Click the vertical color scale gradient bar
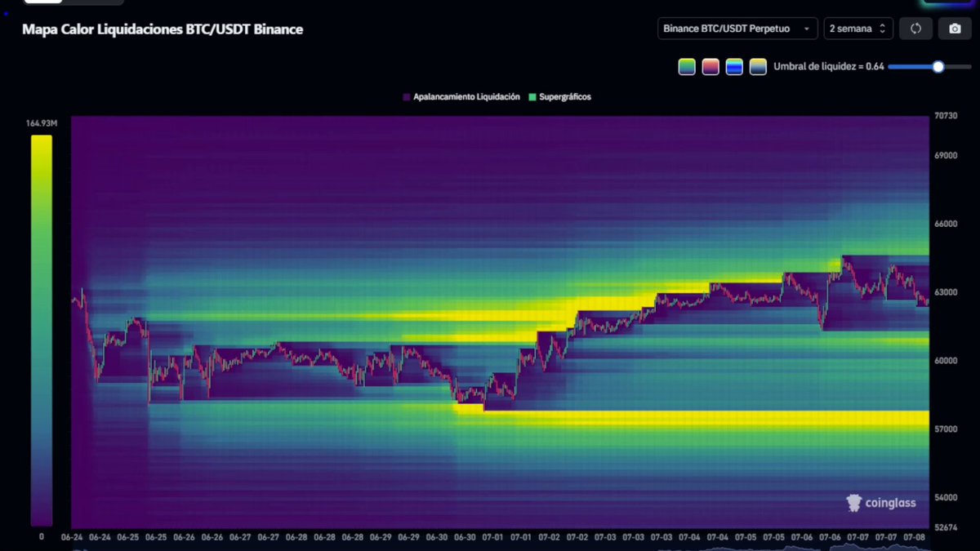 coord(42,331)
